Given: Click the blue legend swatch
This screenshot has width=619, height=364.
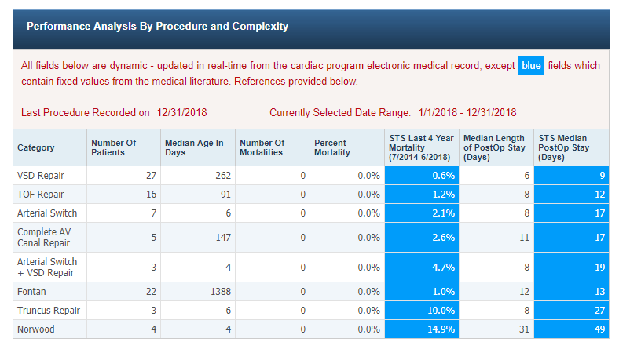Looking at the screenshot, I should (531, 66).
